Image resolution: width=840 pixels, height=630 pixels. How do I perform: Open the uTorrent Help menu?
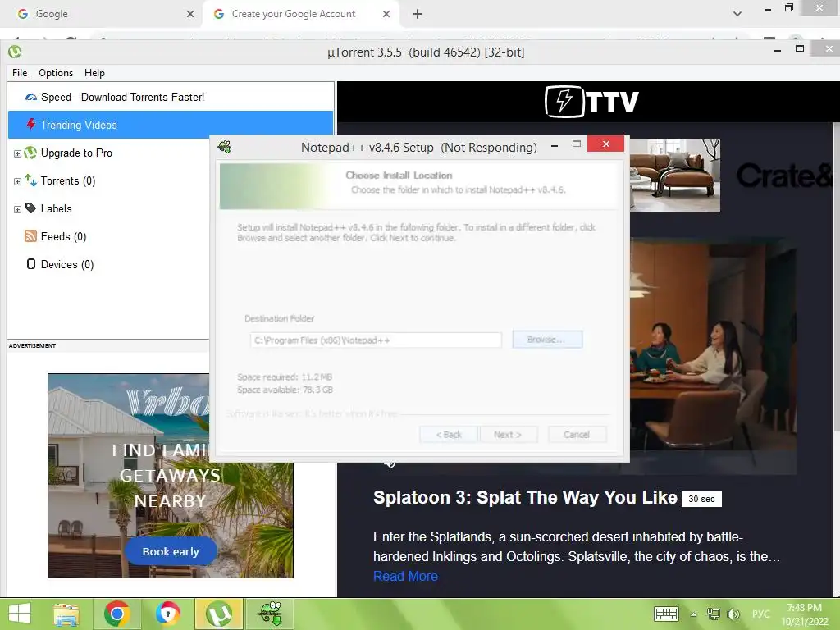pos(94,73)
